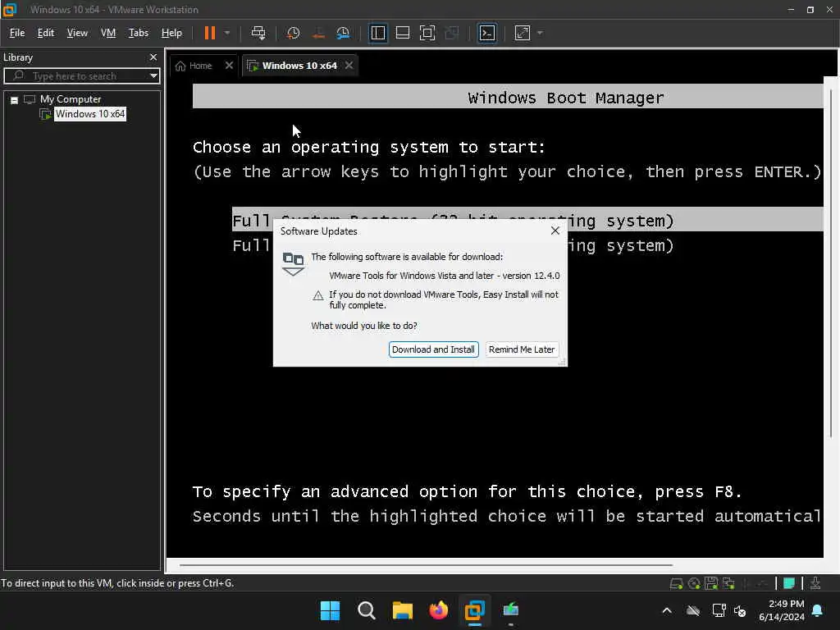Click the stretch guest display icon
This screenshot has height=630, width=840.
[523, 33]
